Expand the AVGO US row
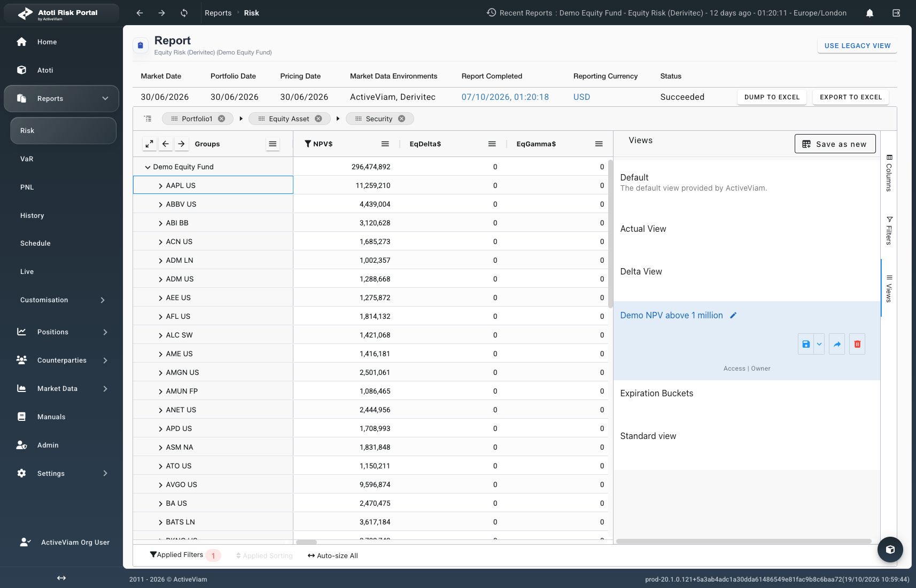Screen dimensions: 916x588 tap(160, 485)
